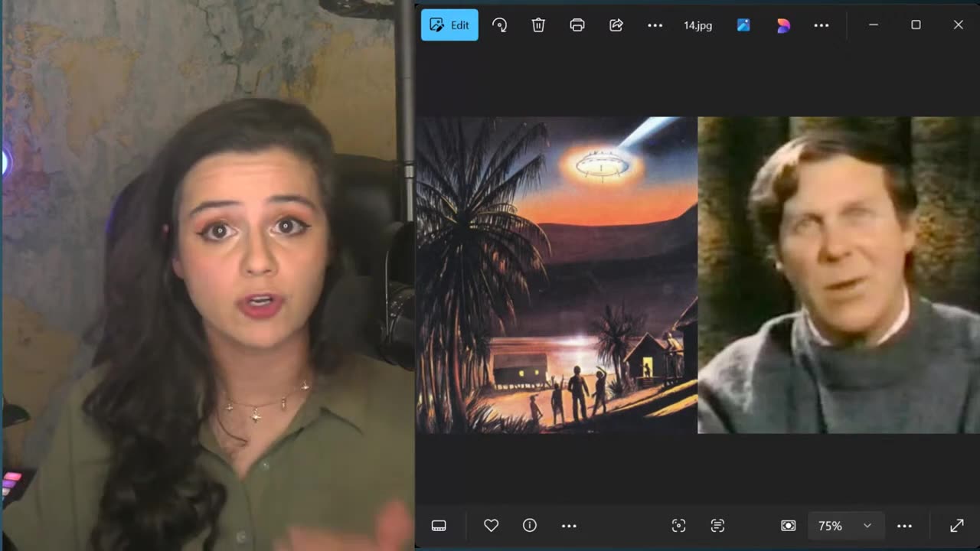Minimize the Photos window

[874, 25]
